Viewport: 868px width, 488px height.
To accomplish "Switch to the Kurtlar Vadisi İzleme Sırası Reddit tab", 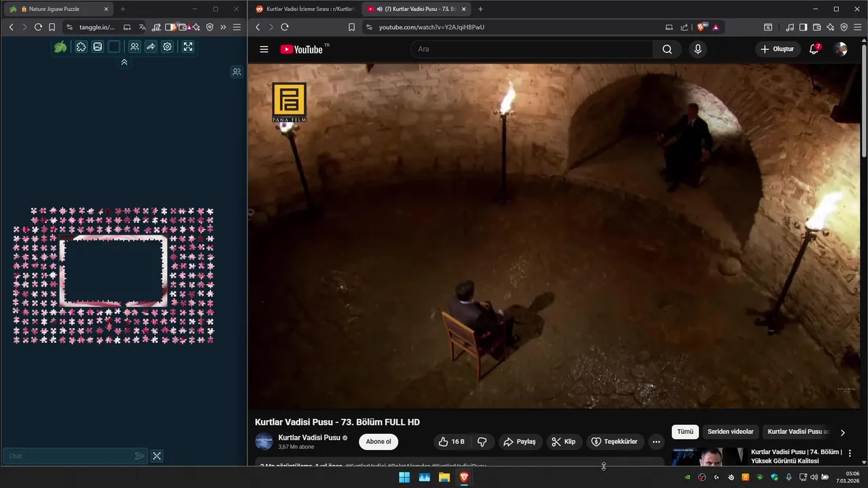I will (305, 9).
